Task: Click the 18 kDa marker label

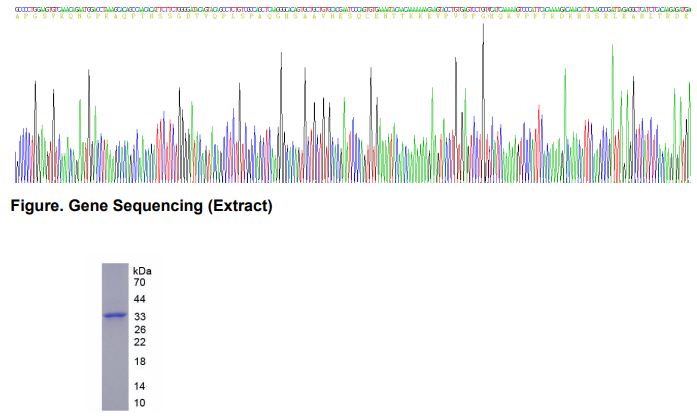Action: [x=140, y=361]
